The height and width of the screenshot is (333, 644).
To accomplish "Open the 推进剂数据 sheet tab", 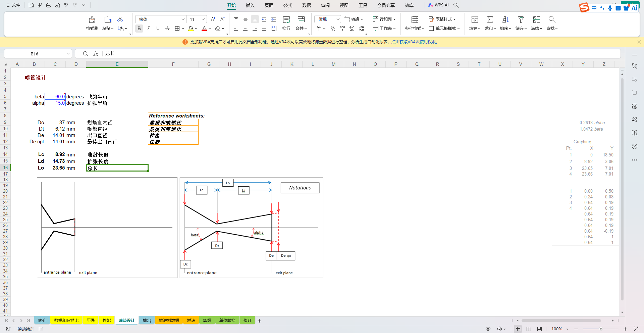I will 169,321.
